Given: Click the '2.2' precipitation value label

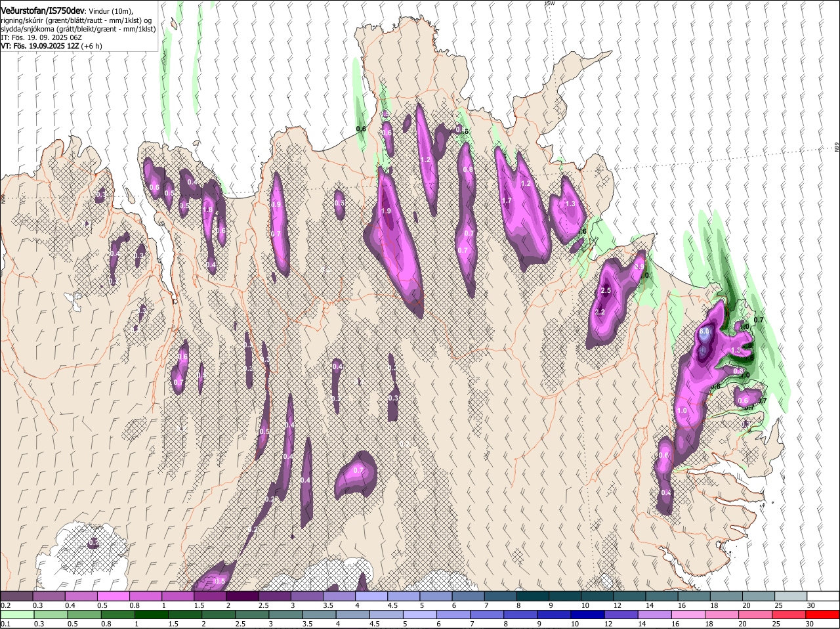Looking at the screenshot, I should point(599,313).
